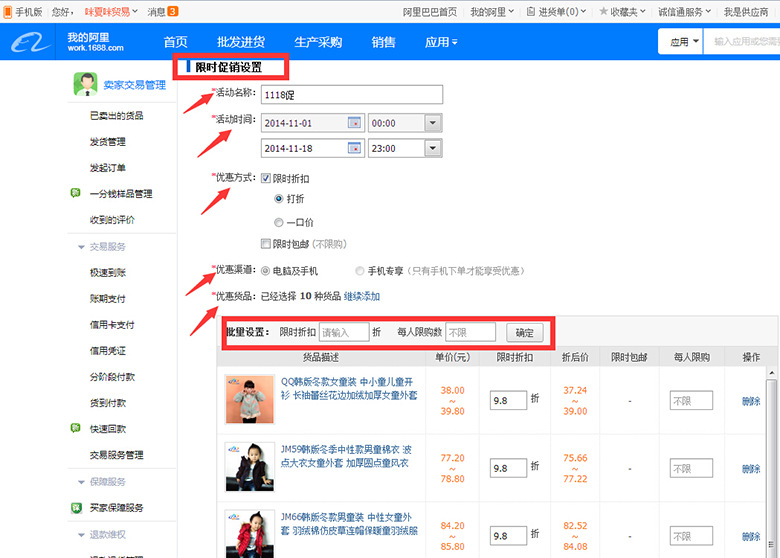Screen dimensions: 780x558
Task: Open the end time 23:00 dropdown
Action: point(432,148)
